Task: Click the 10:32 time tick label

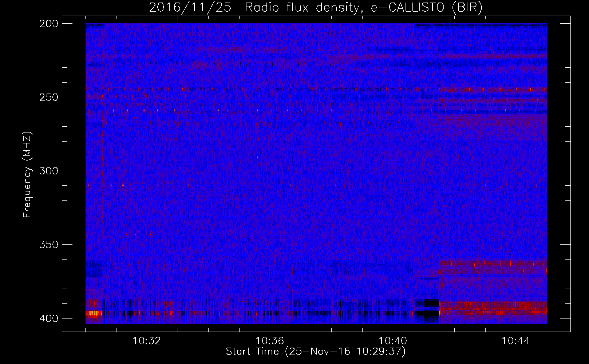Action: 147,341
